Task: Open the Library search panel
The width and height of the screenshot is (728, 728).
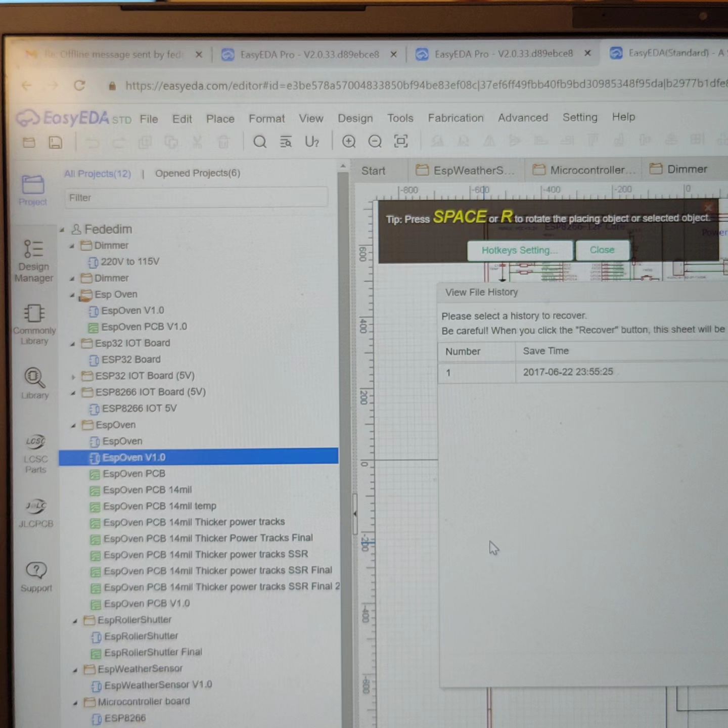Action: pyautogui.click(x=35, y=384)
